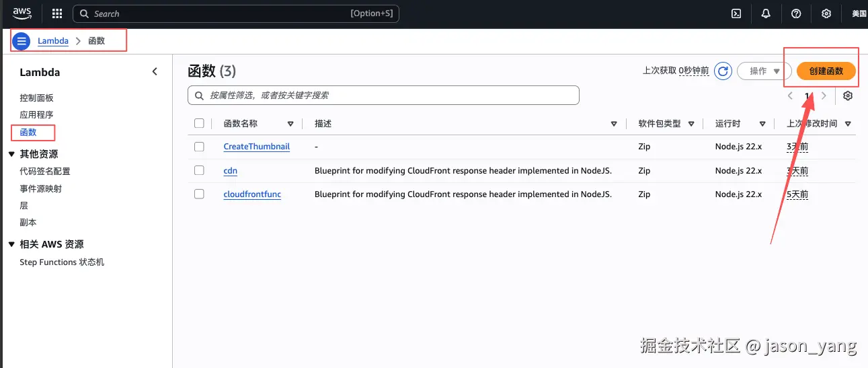The width and height of the screenshot is (868, 368).
Task: Focus the function property filter field
Action: [383, 96]
